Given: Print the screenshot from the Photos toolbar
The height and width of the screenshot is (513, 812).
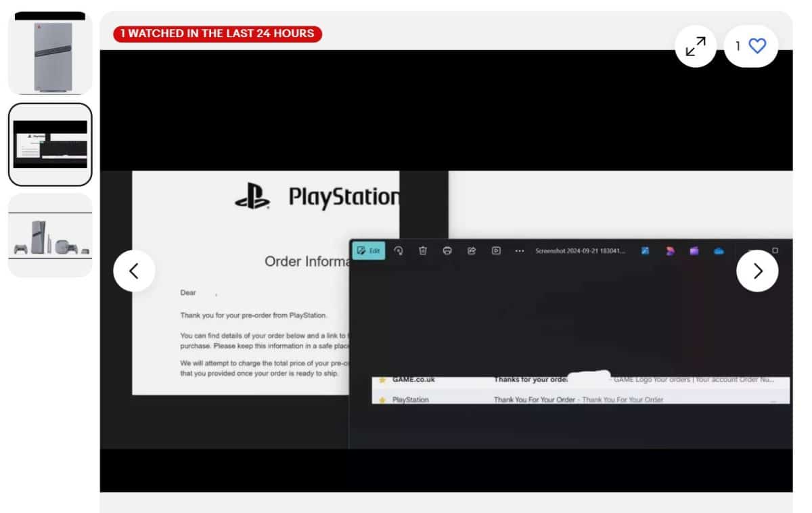Looking at the screenshot, I should point(447,250).
